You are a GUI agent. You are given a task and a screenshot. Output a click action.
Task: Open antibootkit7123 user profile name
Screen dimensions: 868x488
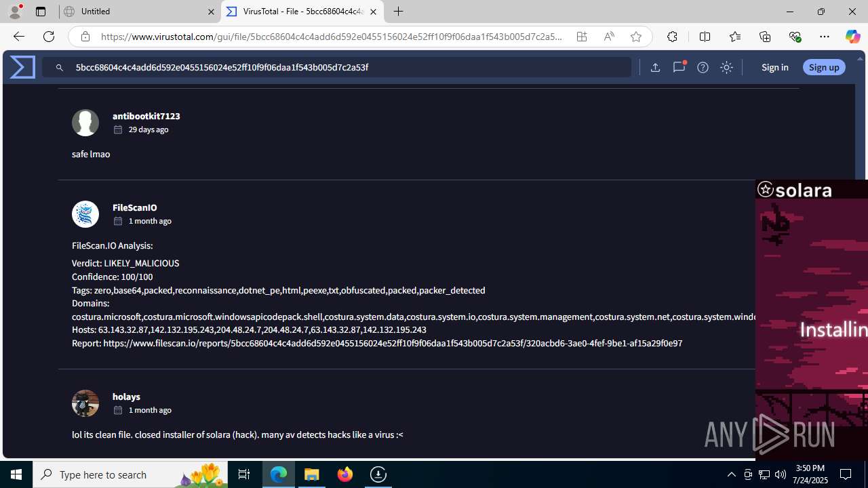146,116
